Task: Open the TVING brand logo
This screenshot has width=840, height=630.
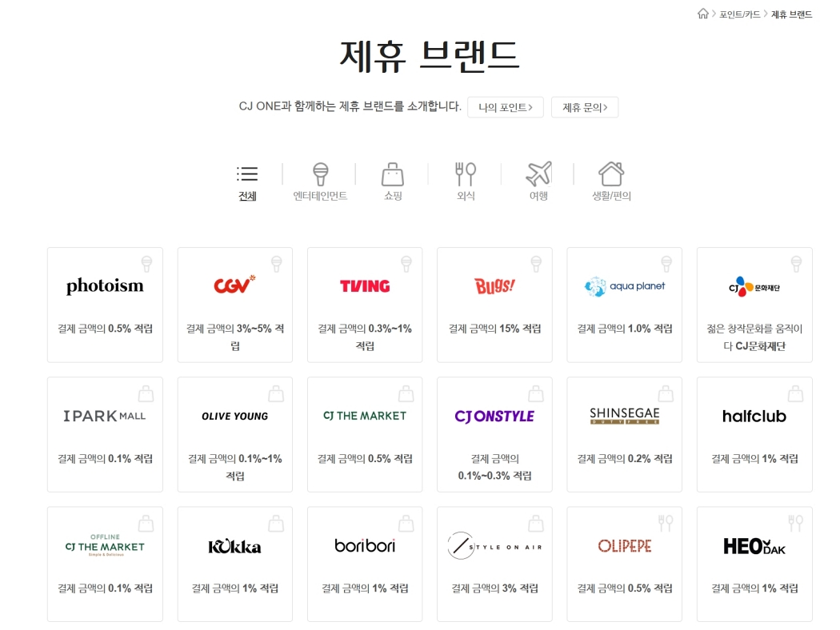Action: coord(365,286)
